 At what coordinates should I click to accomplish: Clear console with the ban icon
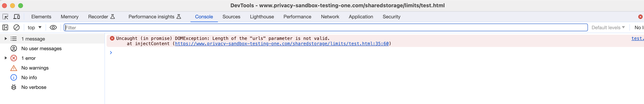click(x=17, y=27)
